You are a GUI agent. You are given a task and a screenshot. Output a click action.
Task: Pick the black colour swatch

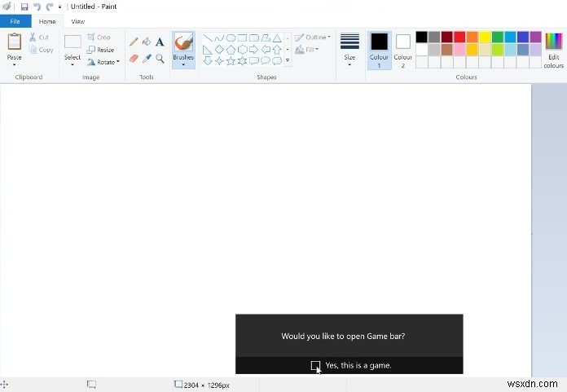[x=422, y=37]
